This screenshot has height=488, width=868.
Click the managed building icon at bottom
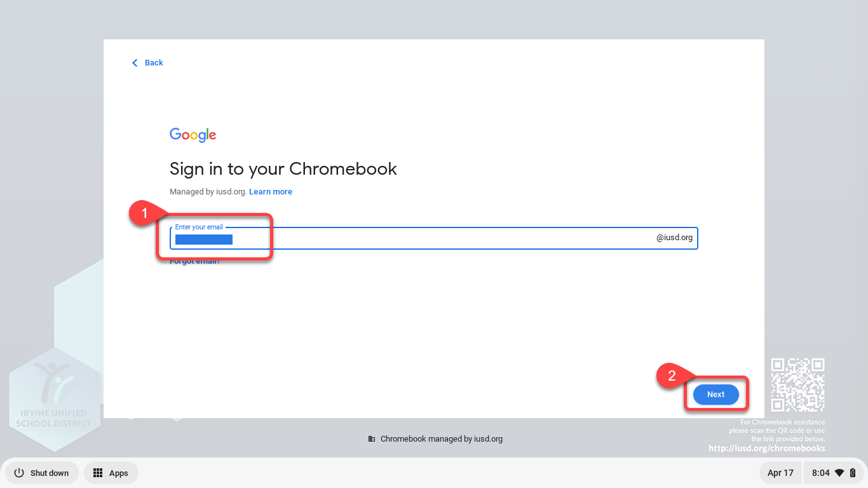[372, 439]
